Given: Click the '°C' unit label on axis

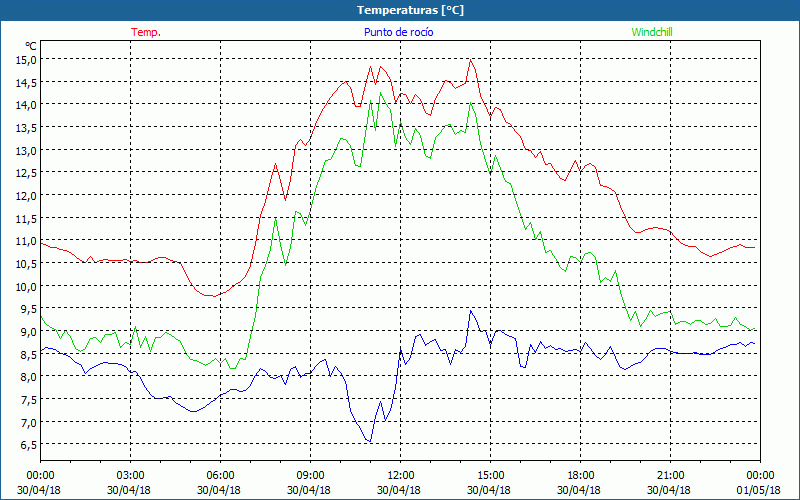Looking at the screenshot, I should (x=31, y=45).
